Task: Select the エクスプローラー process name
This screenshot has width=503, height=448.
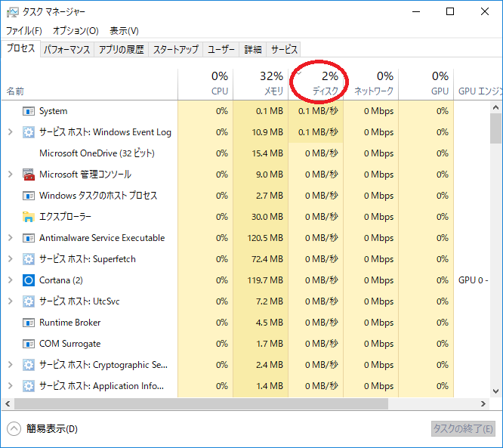Action: (65, 217)
